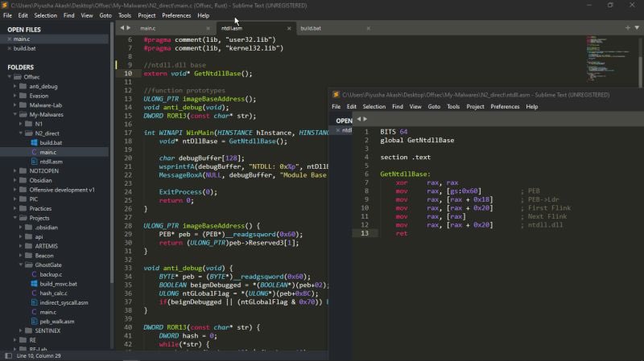
Task: Open ntdll.asm in sidebar tree
Action: pyautogui.click(x=52, y=162)
